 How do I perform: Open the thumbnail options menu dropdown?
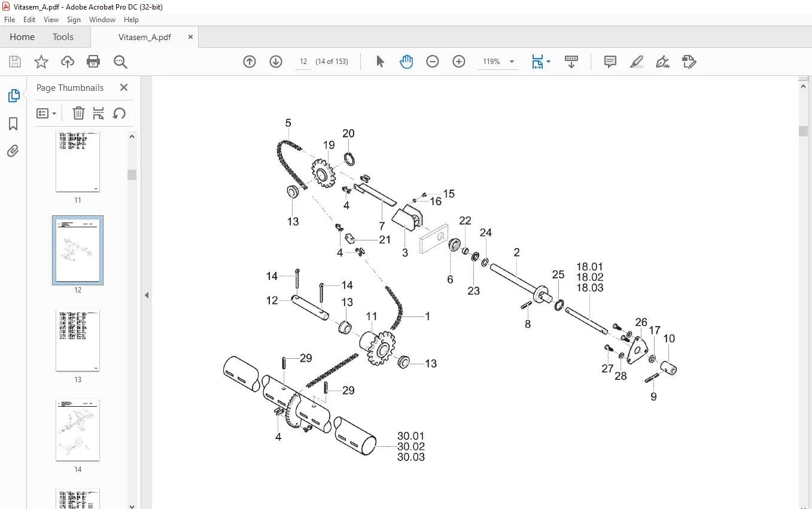(46, 113)
